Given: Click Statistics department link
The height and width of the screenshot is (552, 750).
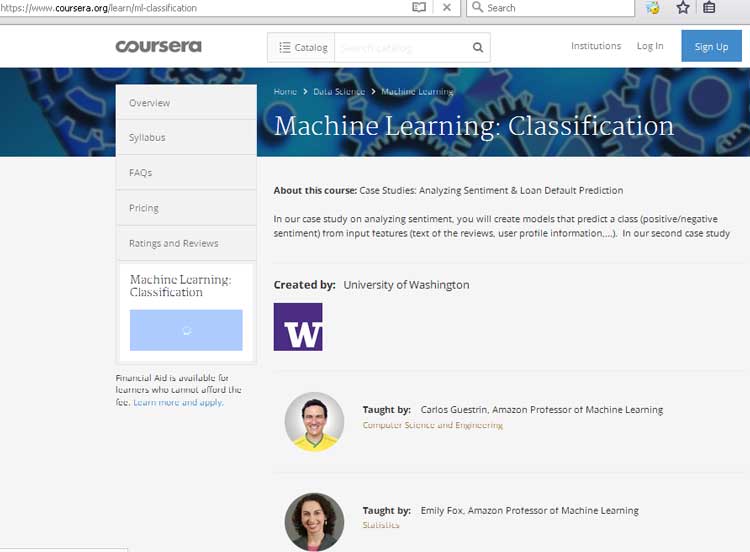Looking at the screenshot, I should (381, 525).
